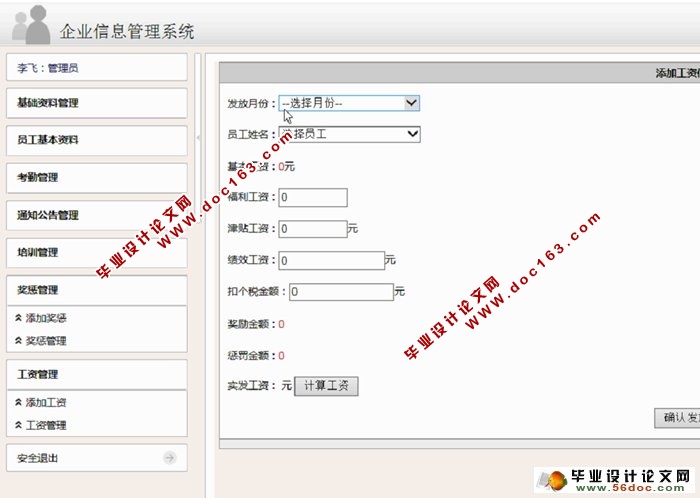Focus the 福利工资 input field
Image resolution: width=700 pixels, height=498 pixels.
(x=313, y=197)
